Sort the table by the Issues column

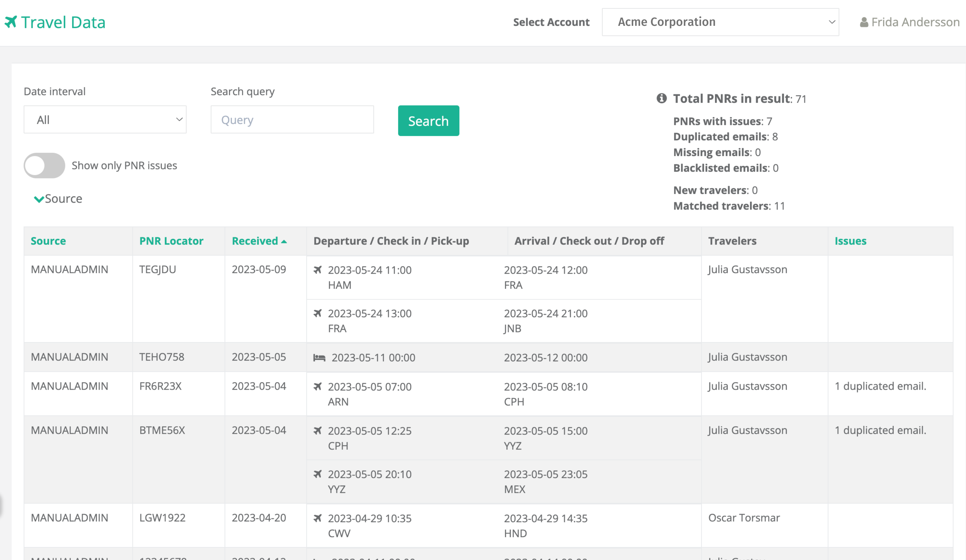pos(850,241)
